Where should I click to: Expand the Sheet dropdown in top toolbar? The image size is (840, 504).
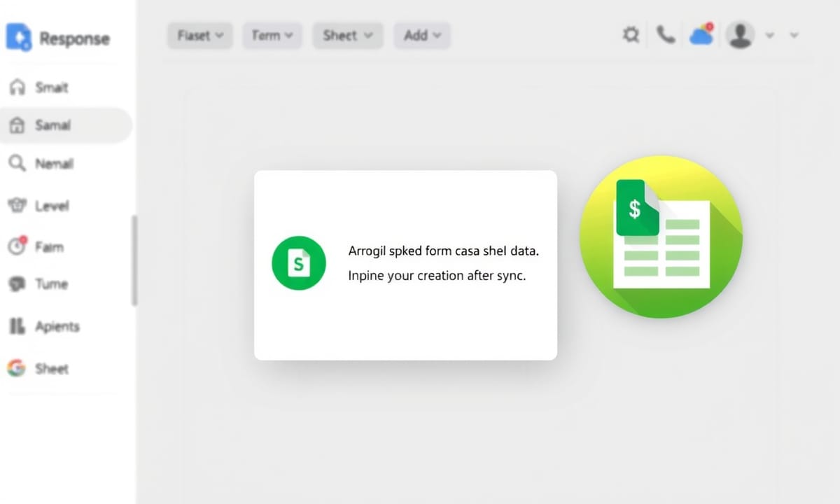click(348, 35)
